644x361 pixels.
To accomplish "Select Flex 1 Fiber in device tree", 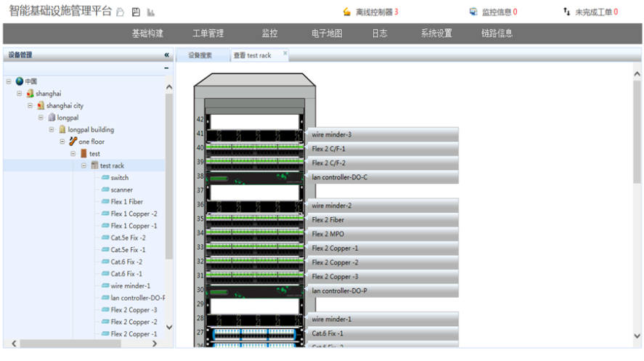I will [126, 202].
